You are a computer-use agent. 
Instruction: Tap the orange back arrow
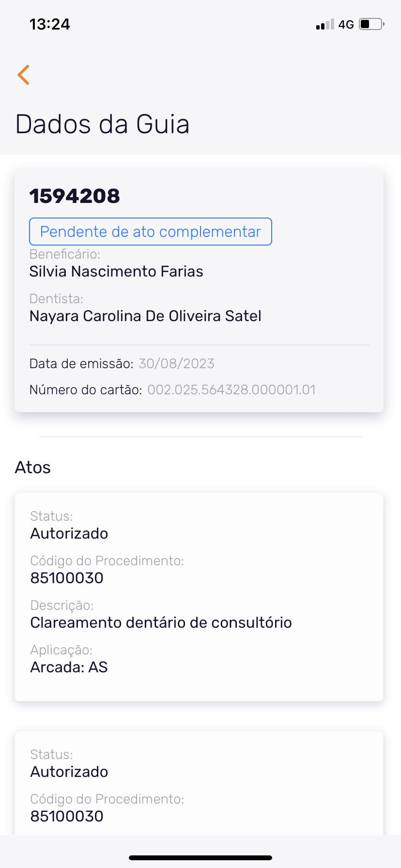point(23,75)
